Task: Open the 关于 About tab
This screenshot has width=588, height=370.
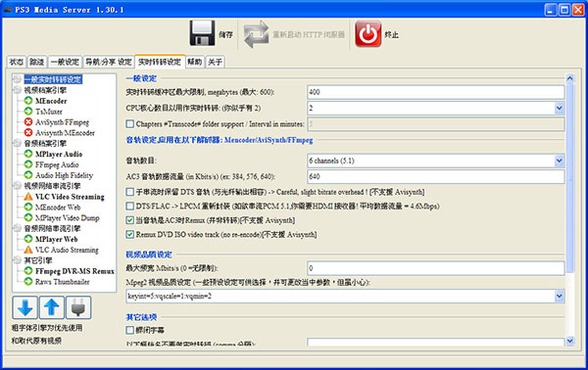Action: pos(215,62)
